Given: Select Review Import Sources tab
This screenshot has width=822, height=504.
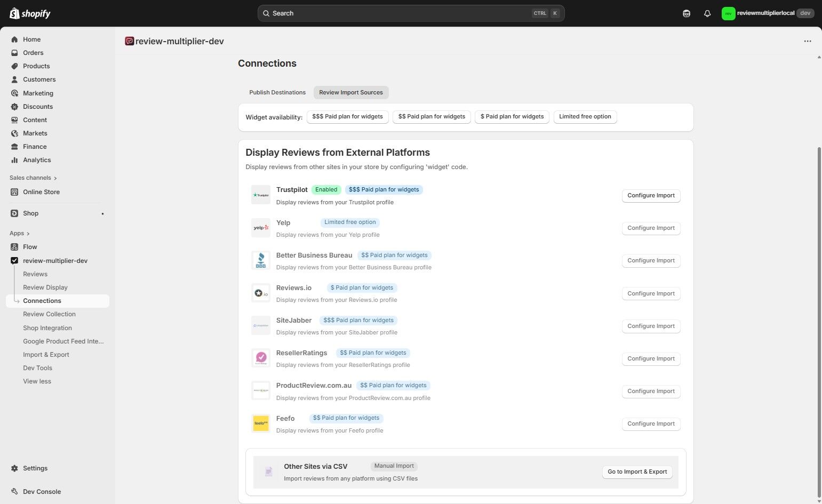Looking at the screenshot, I should tap(351, 92).
